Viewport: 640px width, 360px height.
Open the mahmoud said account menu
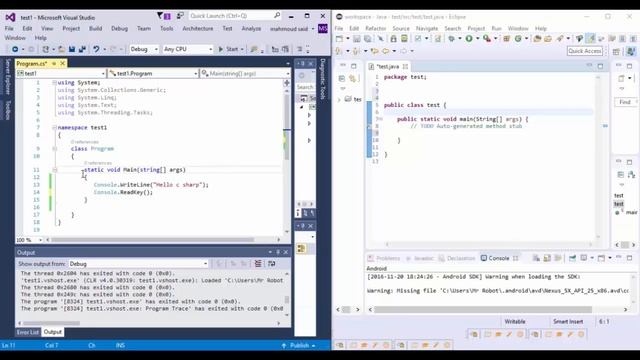tap(291, 29)
